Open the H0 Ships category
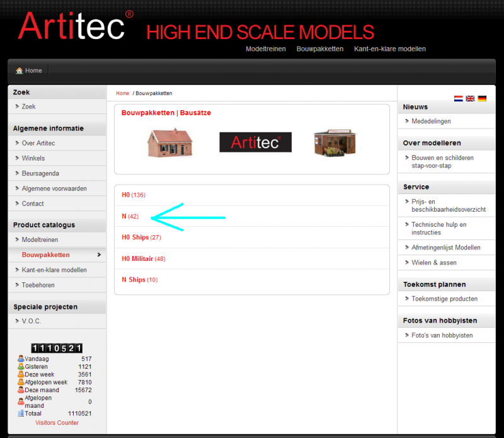This screenshot has height=438, width=504. coord(135,237)
